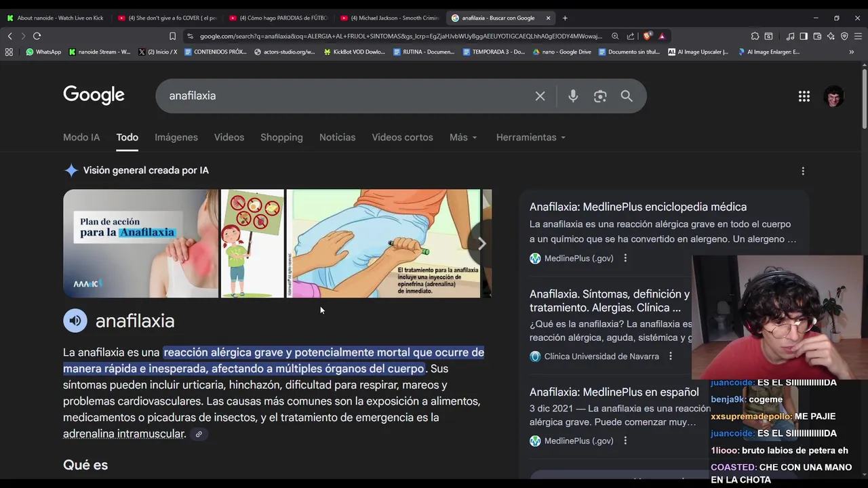Screen dimensions: 868x488
Task: Open the Google apps grid
Action: (x=804, y=96)
